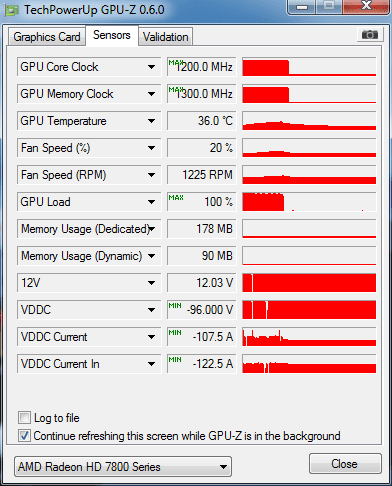Open the Validation tab
Image resolution: width=392 pixels, height=486 pixels.
165,37
